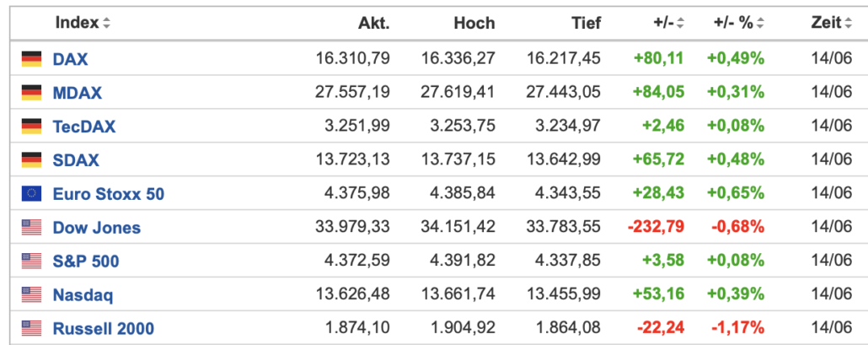Click the German flag next to TecDAX
Viewport: 868px width, 345px height.
click(31, 127)
